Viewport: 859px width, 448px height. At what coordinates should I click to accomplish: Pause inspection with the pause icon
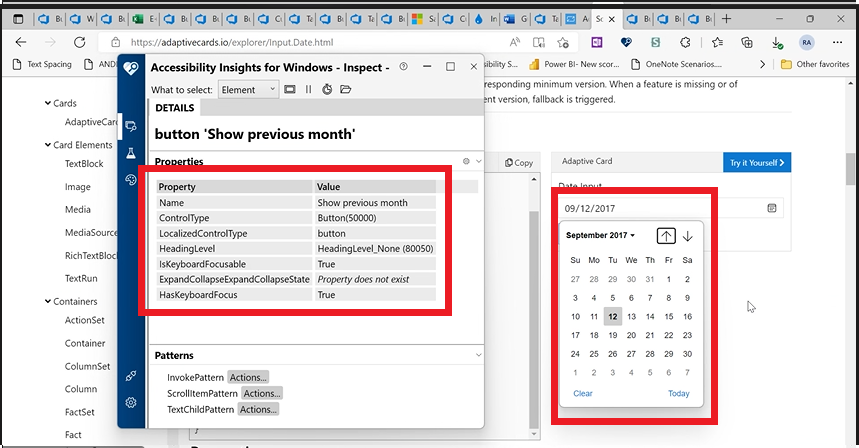(x=308, y=89)
